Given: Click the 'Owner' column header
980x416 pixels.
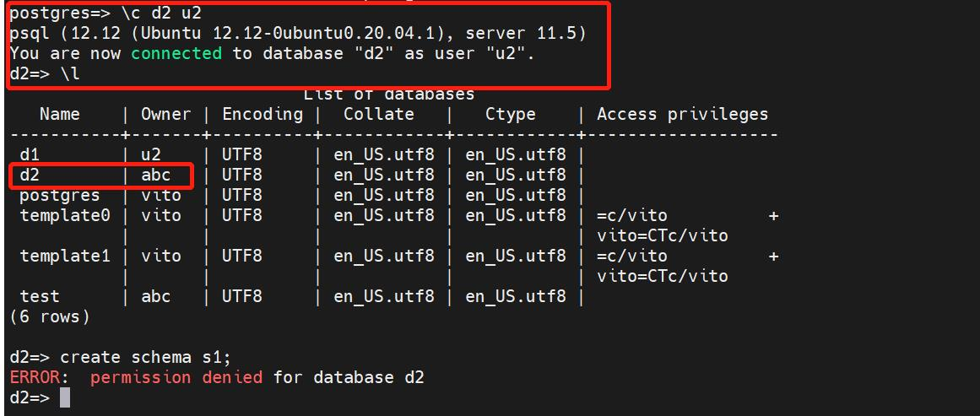Looking at the screenshot, I should coord(165,114).
